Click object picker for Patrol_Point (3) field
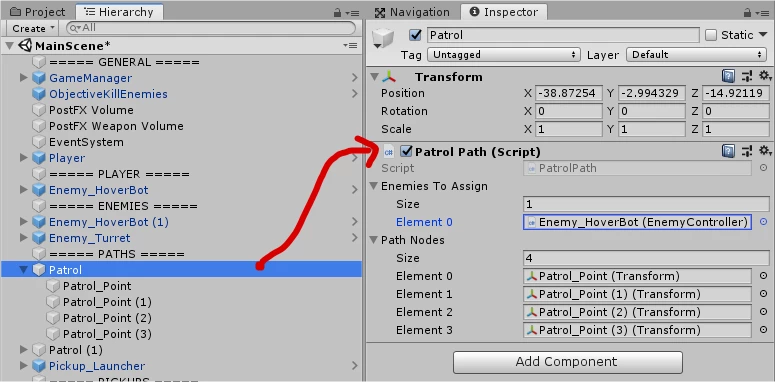Screen dimensions: 775x382 (764, 330)
